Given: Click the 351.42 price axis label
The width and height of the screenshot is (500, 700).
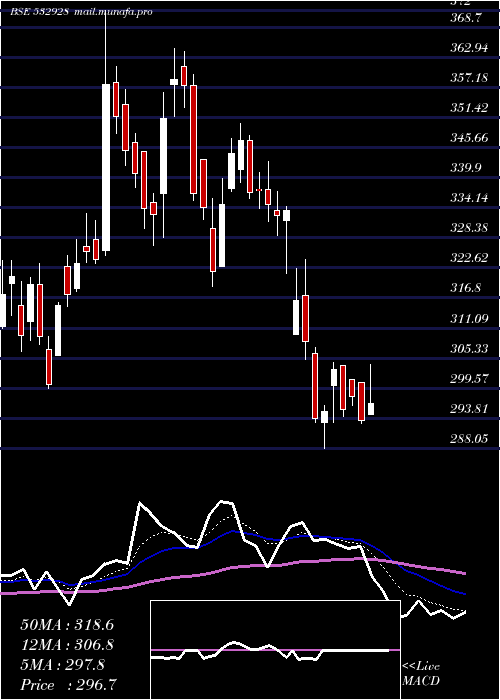Looking at the screenshot, I should 470,108.
